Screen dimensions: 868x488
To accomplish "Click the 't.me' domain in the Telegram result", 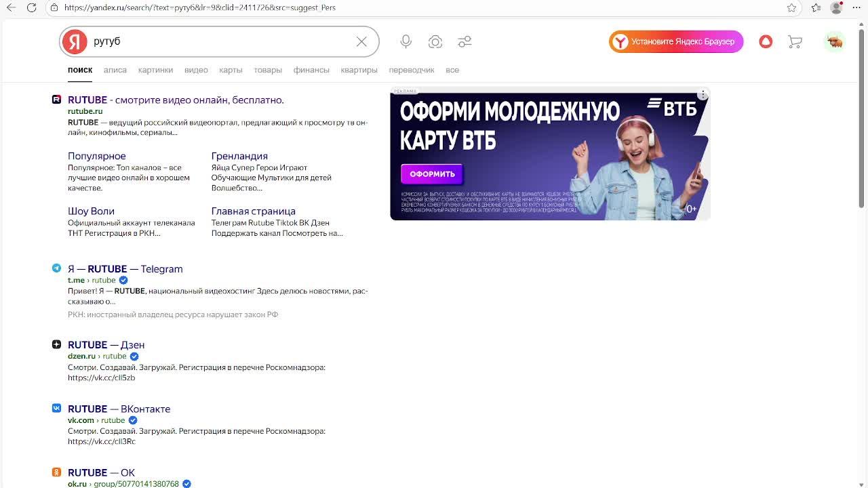I will click(x=76, y=280).
